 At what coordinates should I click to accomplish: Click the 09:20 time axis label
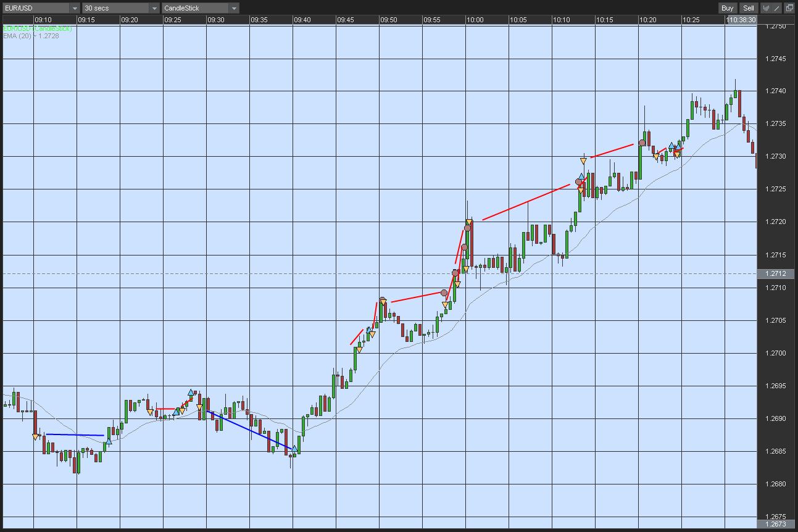click(130, 20)
